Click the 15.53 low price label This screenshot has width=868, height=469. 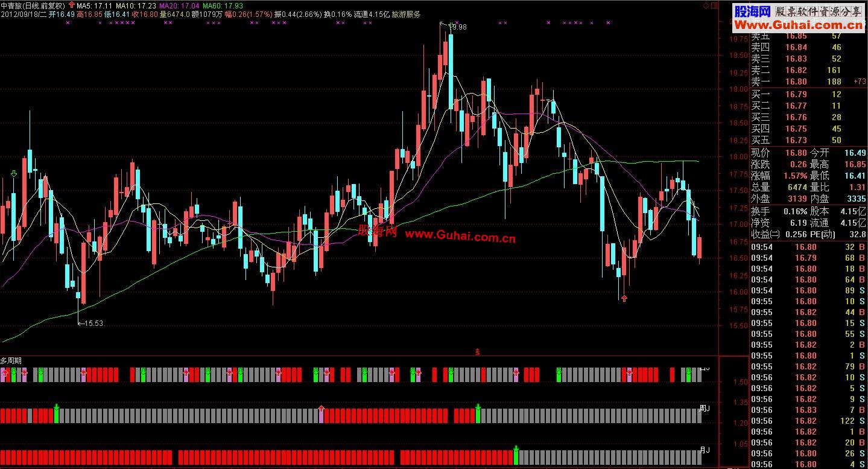[x=95, y=323]
